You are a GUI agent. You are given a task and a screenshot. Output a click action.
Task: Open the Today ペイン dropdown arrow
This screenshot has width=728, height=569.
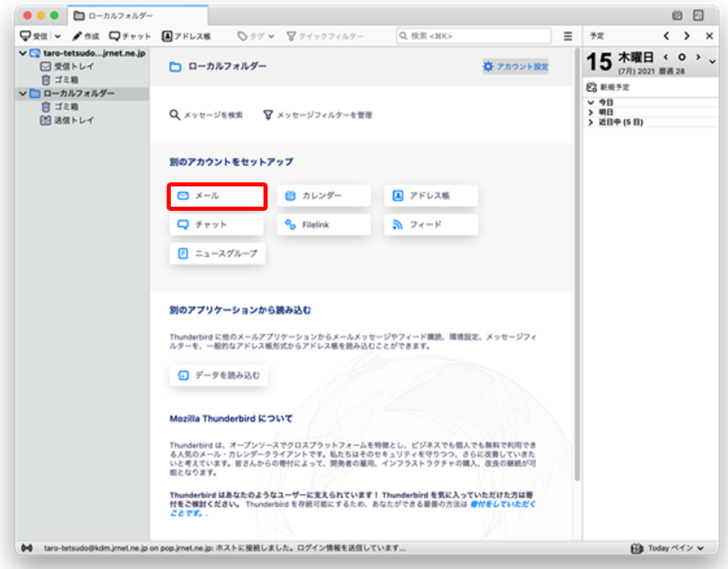coord(700,548)
